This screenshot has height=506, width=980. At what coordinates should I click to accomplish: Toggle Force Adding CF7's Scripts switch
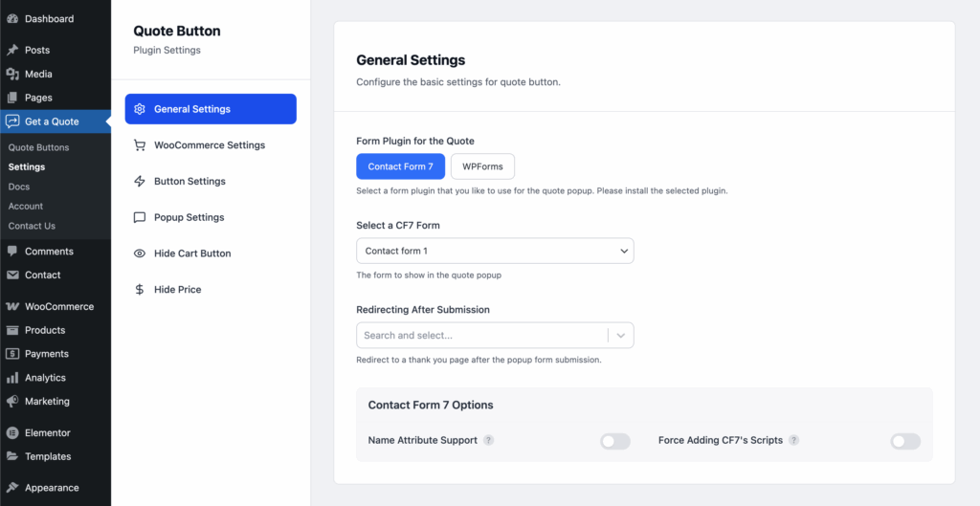[x=904, y=441]
